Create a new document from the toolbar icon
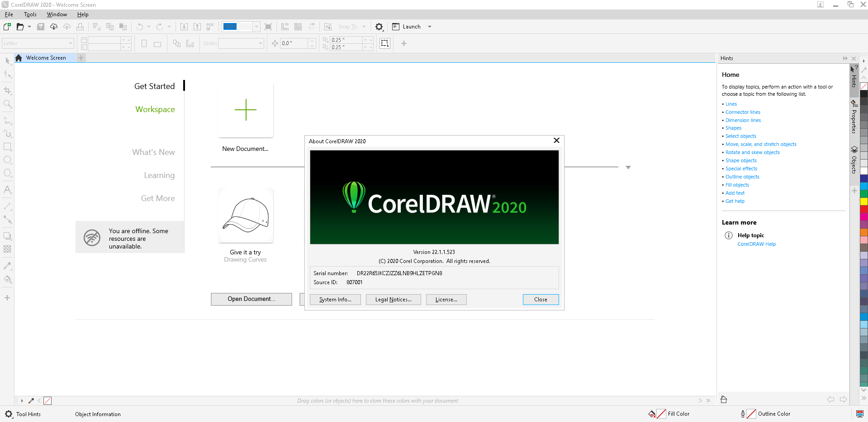Viewport: 868px width, 422px height. 7,27
